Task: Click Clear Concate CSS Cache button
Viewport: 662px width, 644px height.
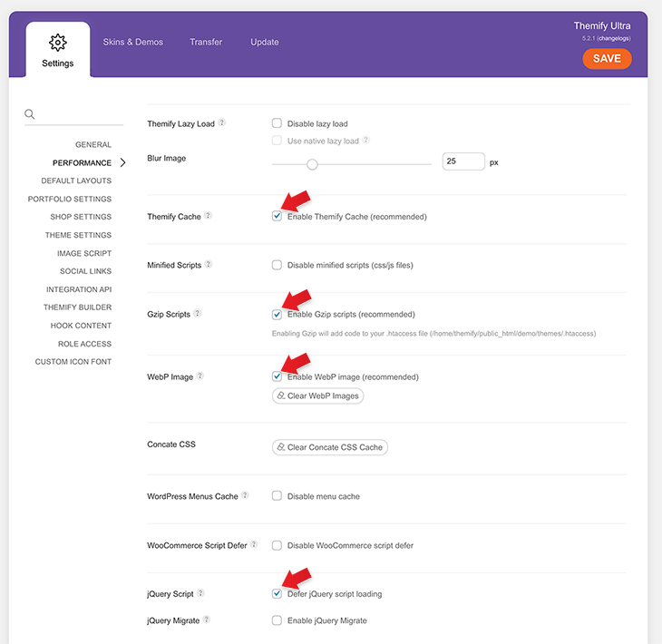Action: coord(330,447)
